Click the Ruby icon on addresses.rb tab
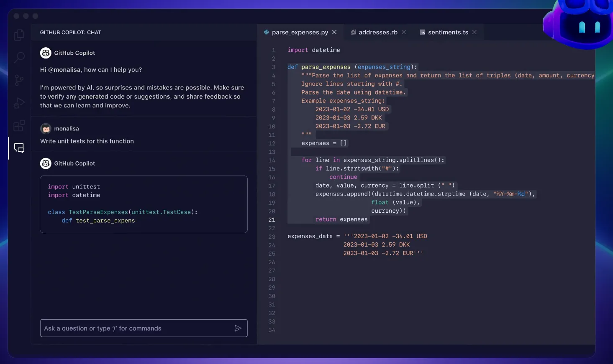The height and width of the screenshot is (364, 613). click(353, 32)
